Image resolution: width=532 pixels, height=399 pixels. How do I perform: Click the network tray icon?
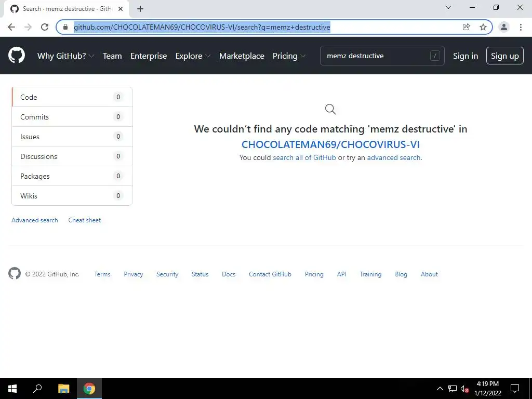[x=453, y=389]
